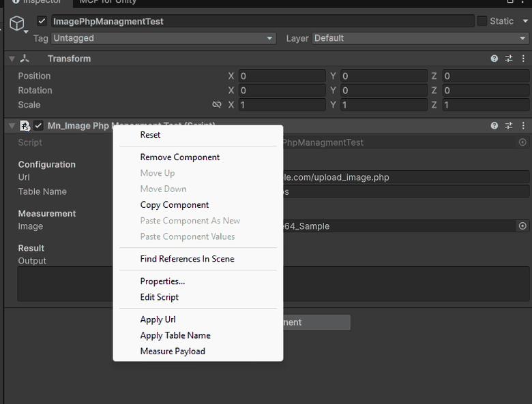The image size is (532, 404).
Task: Open the Transform three-dot options menu
Action: 523,59
